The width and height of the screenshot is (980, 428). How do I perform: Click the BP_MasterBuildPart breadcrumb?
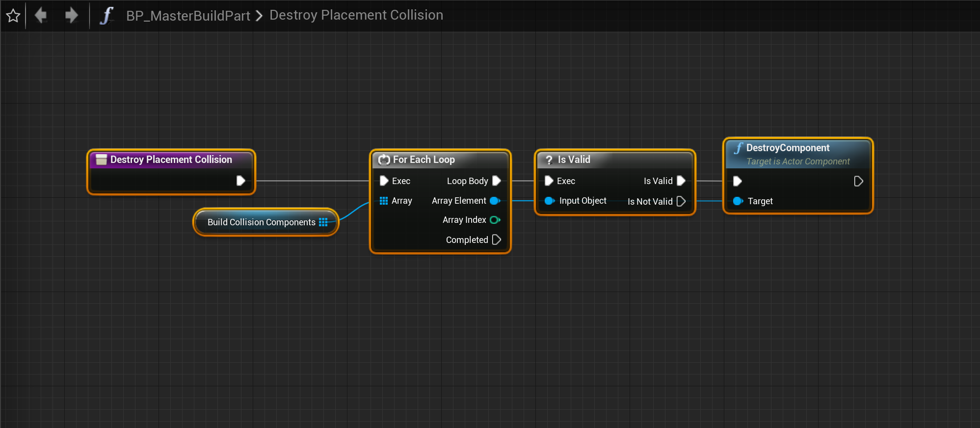click(x=188, y=16)
